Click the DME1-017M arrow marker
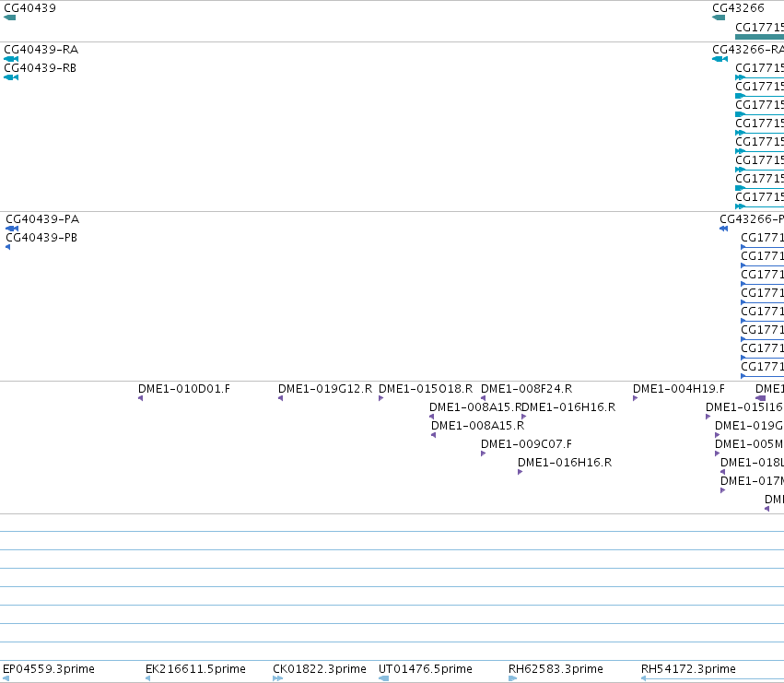The height and width of the screenshot is (683, 784). pos(723,491)
